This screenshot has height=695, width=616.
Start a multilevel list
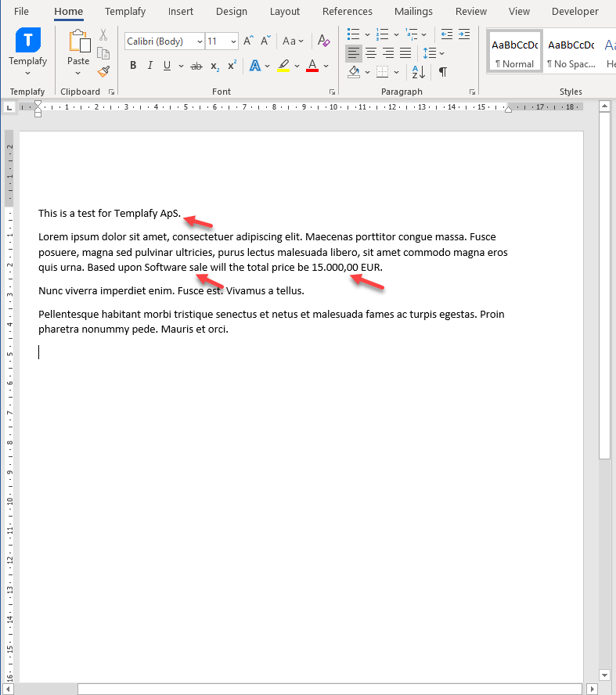[411, 34]
